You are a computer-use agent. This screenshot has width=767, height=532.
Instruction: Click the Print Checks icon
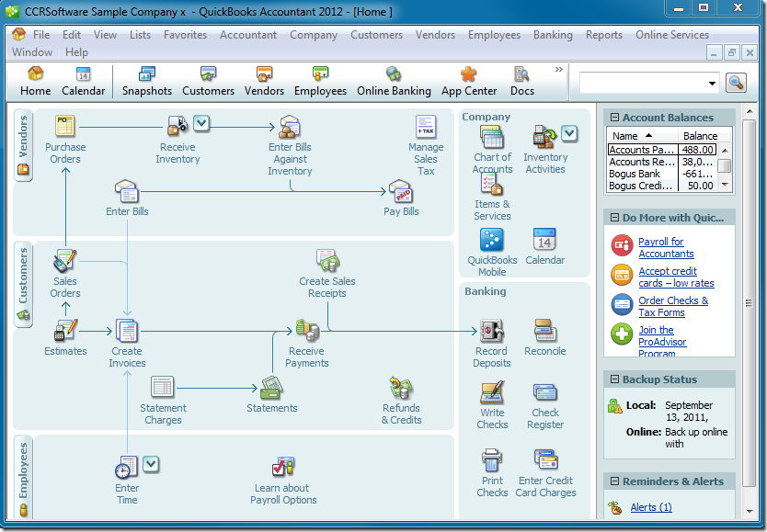(492, 460)
